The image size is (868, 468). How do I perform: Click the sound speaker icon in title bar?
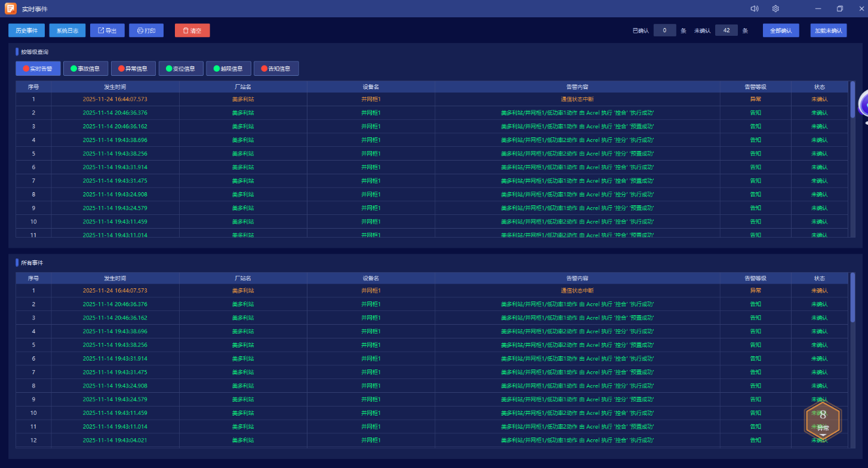pos(755,8)
